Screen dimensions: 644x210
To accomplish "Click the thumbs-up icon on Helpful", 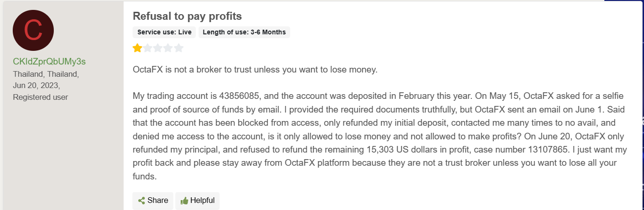I will tap(184, 201).
